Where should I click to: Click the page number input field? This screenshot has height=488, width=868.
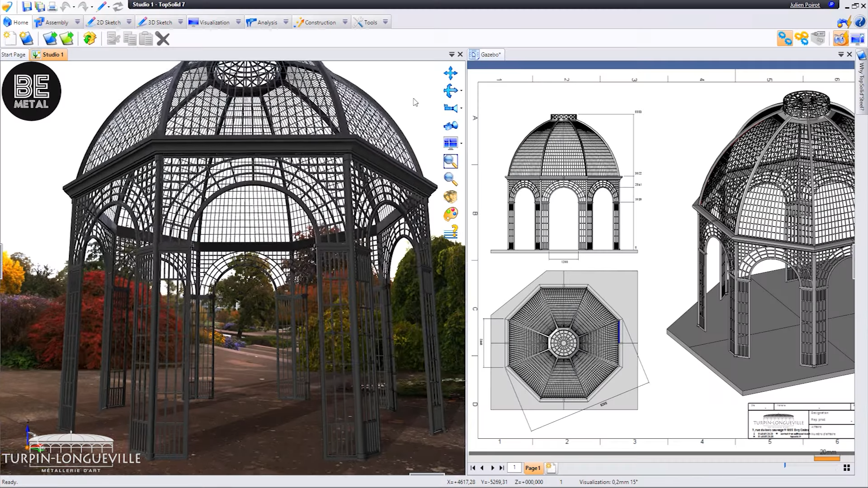[x=514, y=468]
